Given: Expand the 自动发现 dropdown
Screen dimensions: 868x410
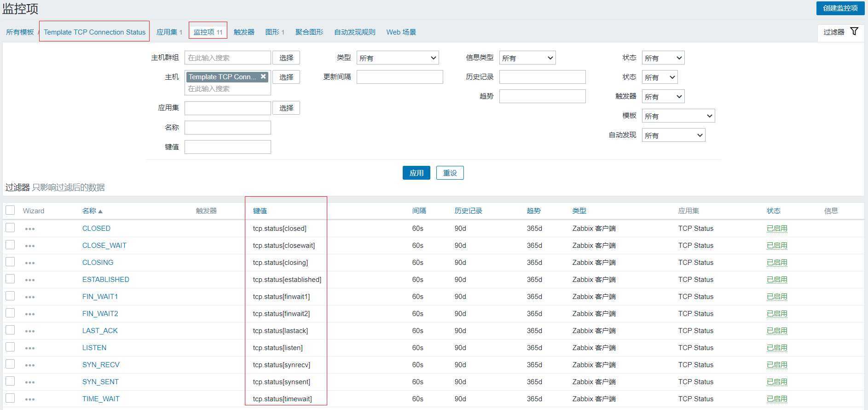Looking at the screenshot, I should pos(673,135).
